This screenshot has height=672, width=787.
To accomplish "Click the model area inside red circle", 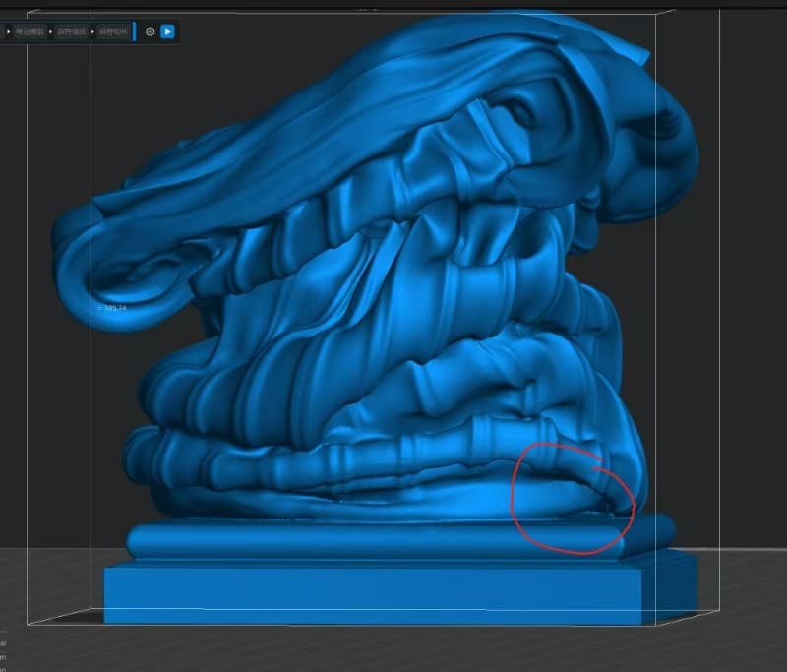I will coord(571,497).
